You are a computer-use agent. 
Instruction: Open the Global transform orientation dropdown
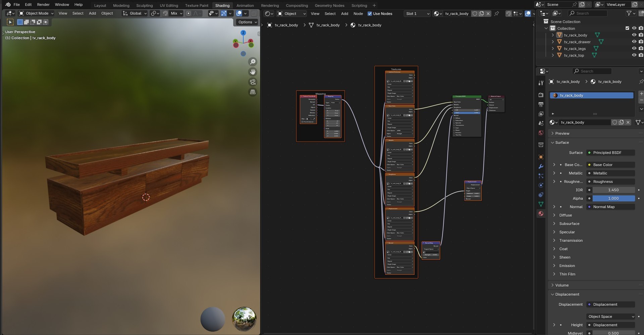pyautogui.click(x=135, y=13)
